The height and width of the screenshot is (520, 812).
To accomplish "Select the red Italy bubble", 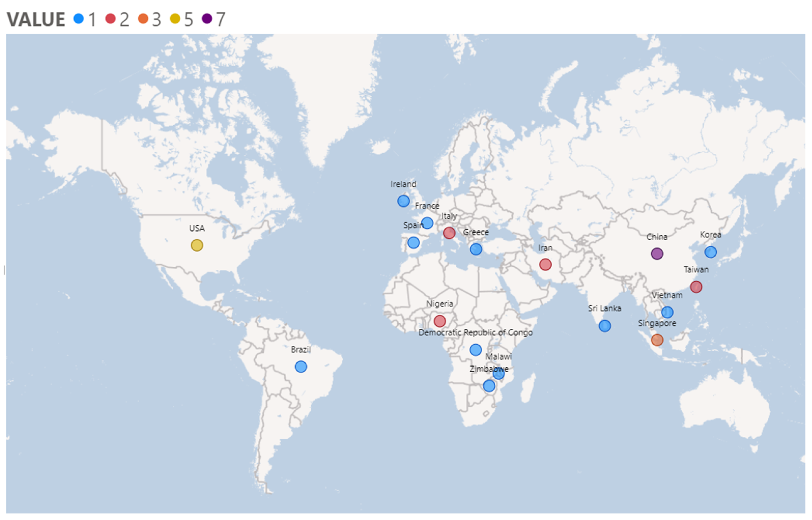I will click(449, 233).
